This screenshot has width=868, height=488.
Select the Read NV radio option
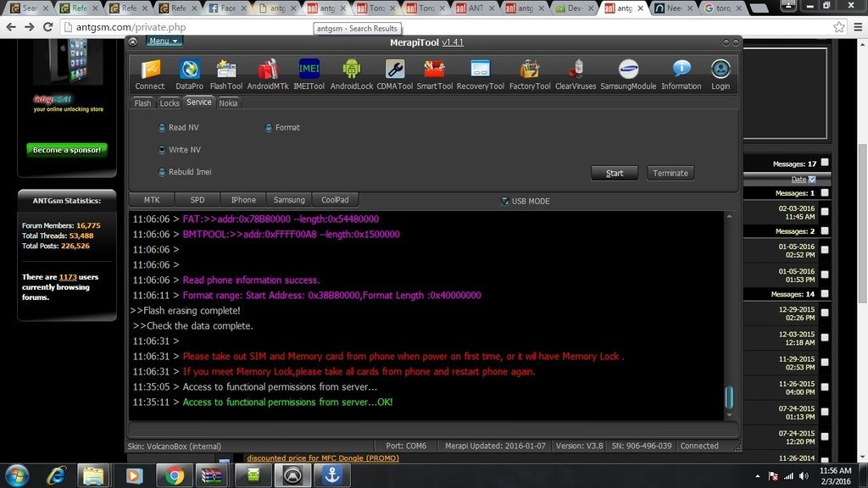(x=162, y=128)
